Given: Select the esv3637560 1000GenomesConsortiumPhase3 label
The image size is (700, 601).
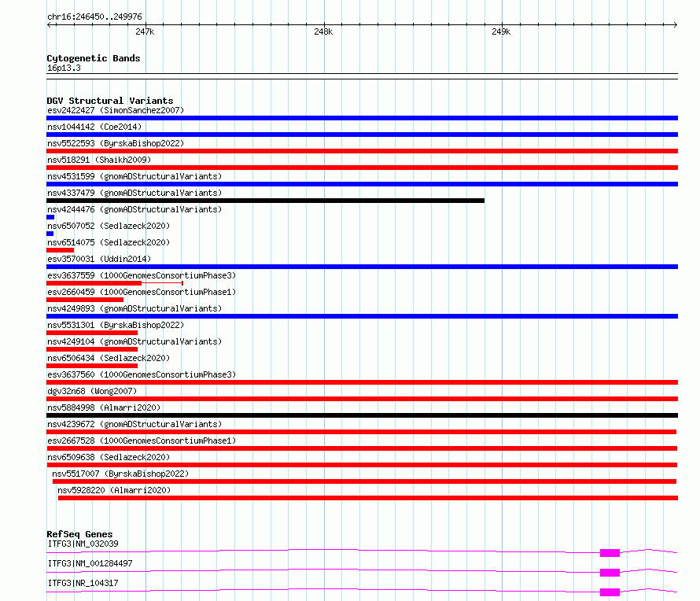Looking at the screenshot, I should [x=142, y=374].
